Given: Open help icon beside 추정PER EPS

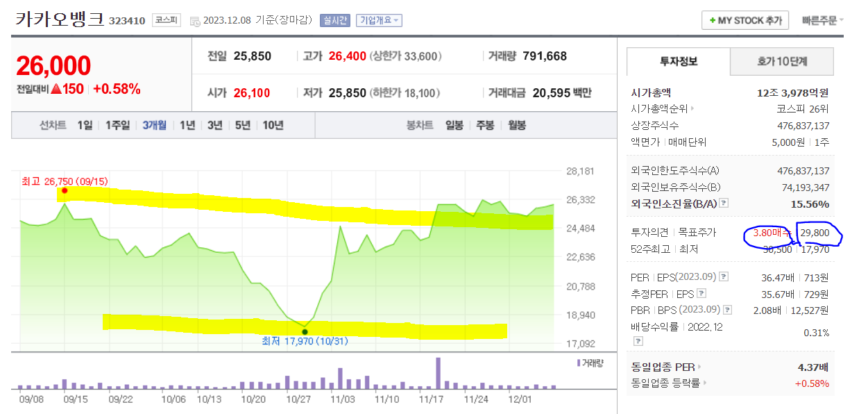Looking at the screenshot, I should (700, 294).
